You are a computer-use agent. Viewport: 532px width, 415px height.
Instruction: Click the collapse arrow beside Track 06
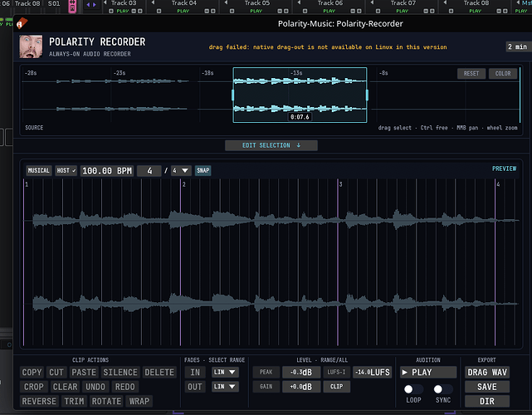(x=299, y=2)
